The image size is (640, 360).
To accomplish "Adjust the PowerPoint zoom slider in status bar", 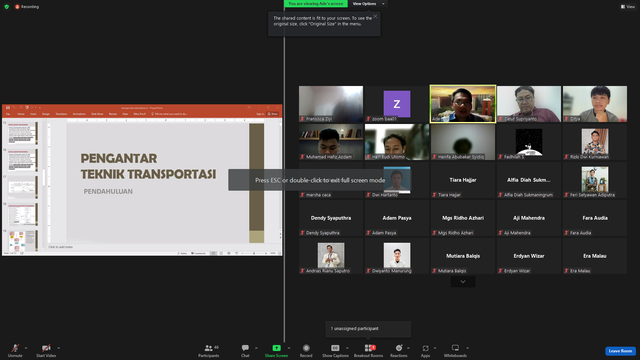I will pyautogui.click(x=254, y=253).
